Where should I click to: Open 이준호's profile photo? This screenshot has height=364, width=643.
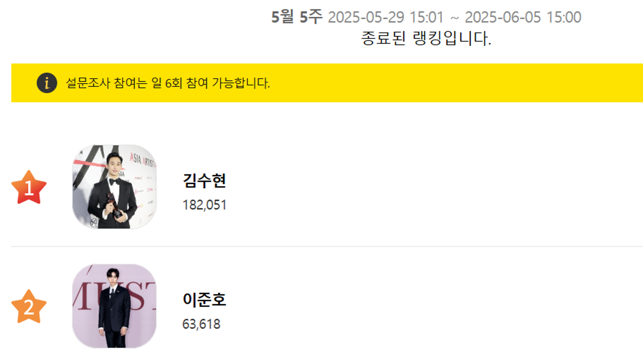pyautogui.click(x=114, y=306)
